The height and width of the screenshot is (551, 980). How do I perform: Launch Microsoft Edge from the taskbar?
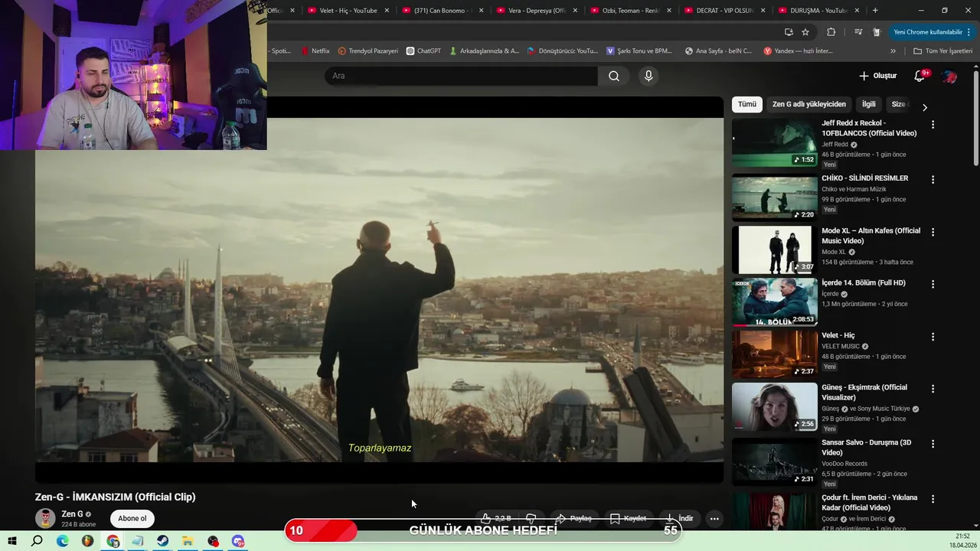[x=62, y=541]
